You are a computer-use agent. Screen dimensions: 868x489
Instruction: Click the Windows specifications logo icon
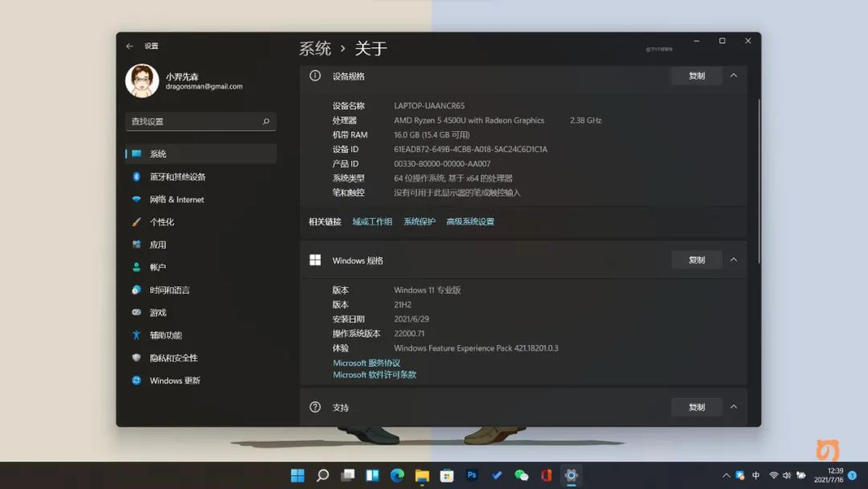click(x=315, y=261)
